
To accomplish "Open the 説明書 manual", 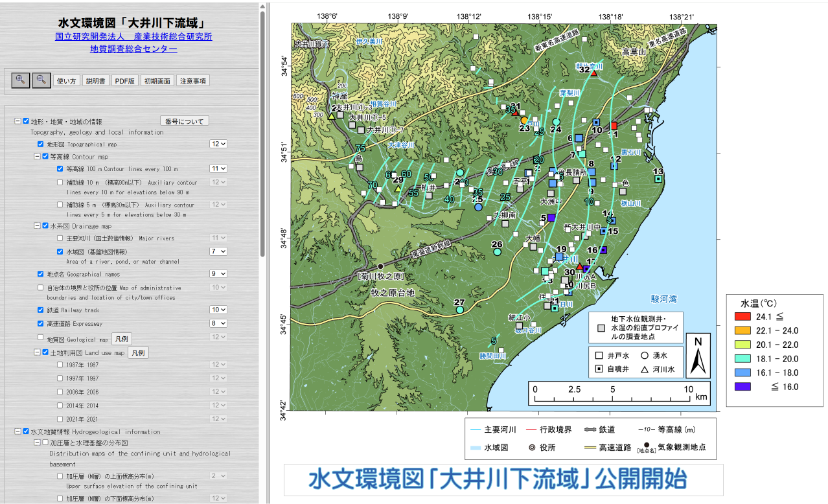I will (95, 81).
